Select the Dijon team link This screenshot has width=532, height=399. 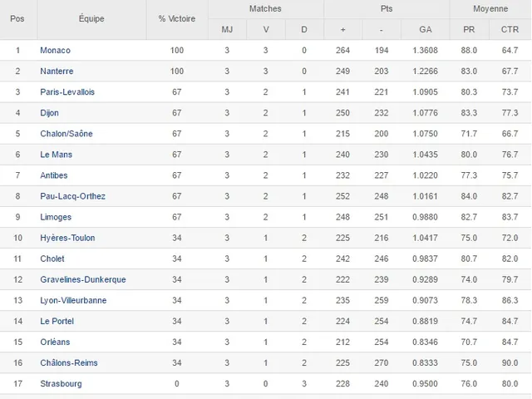[x=49, y=113]
